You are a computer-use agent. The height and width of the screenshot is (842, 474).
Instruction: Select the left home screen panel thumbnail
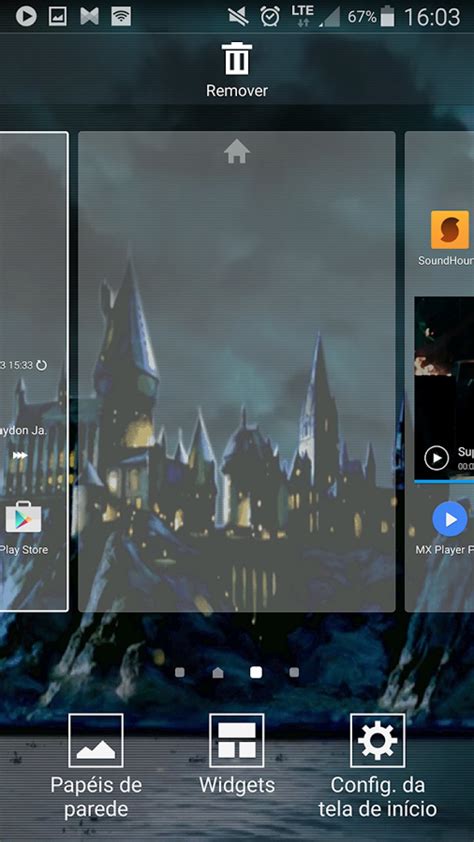(34, 372)
